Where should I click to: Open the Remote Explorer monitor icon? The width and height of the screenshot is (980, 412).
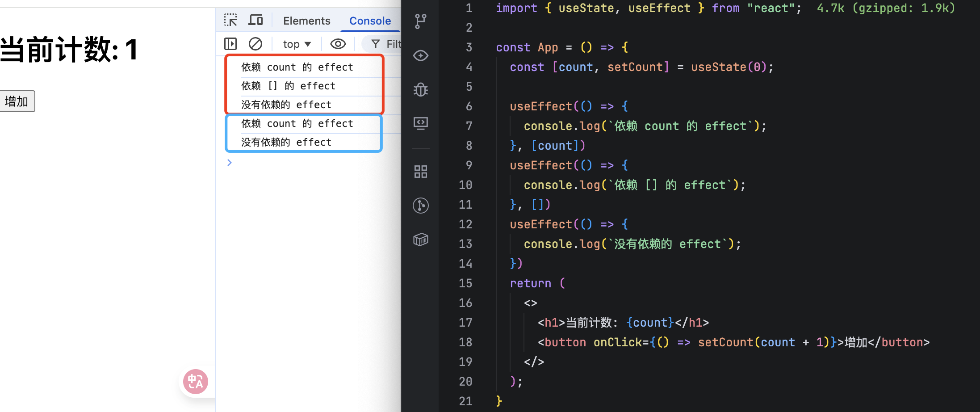coord(420,123)
